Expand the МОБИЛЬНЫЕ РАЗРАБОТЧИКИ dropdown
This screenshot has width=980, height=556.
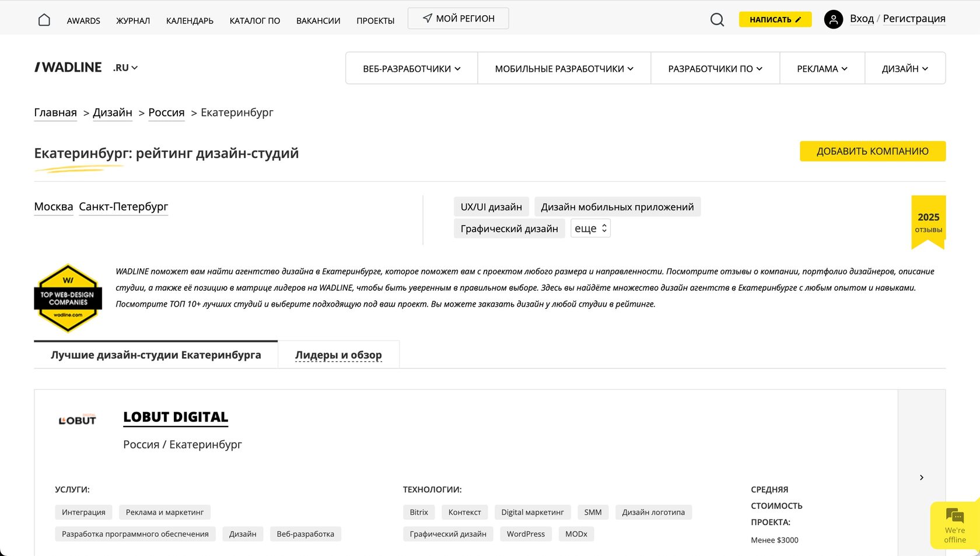(564, 68)
